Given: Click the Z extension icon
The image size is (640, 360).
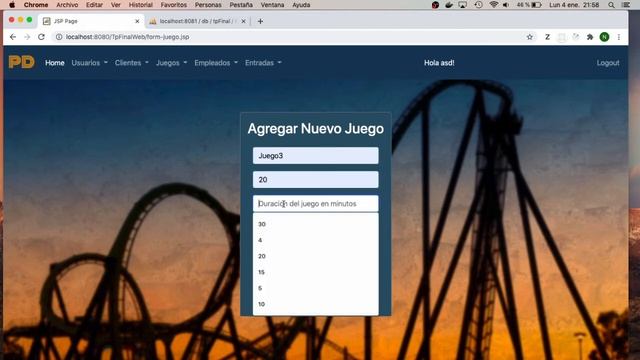Looking at the screenshot, I should tap(547, 37).
